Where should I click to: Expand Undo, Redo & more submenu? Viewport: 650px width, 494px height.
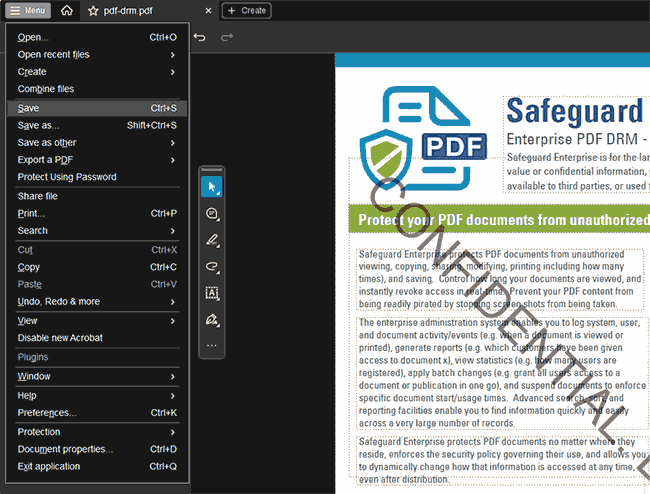[97, 301]
